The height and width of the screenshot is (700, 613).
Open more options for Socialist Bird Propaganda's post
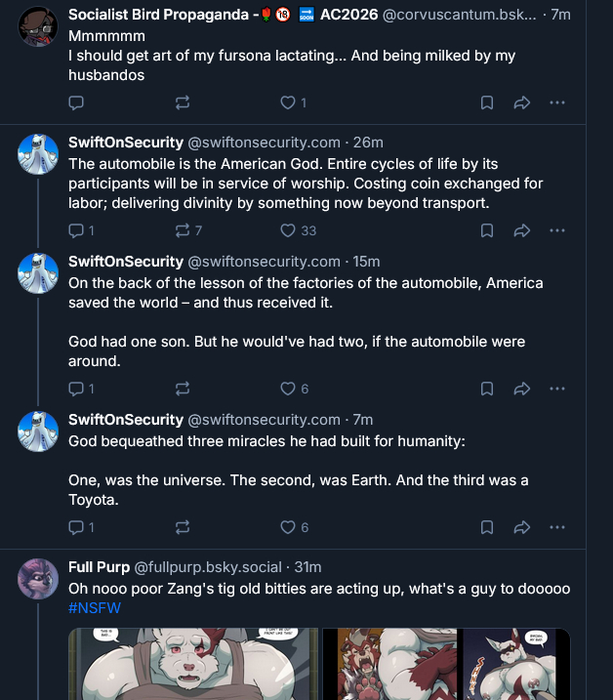click(x=557, y=103)
